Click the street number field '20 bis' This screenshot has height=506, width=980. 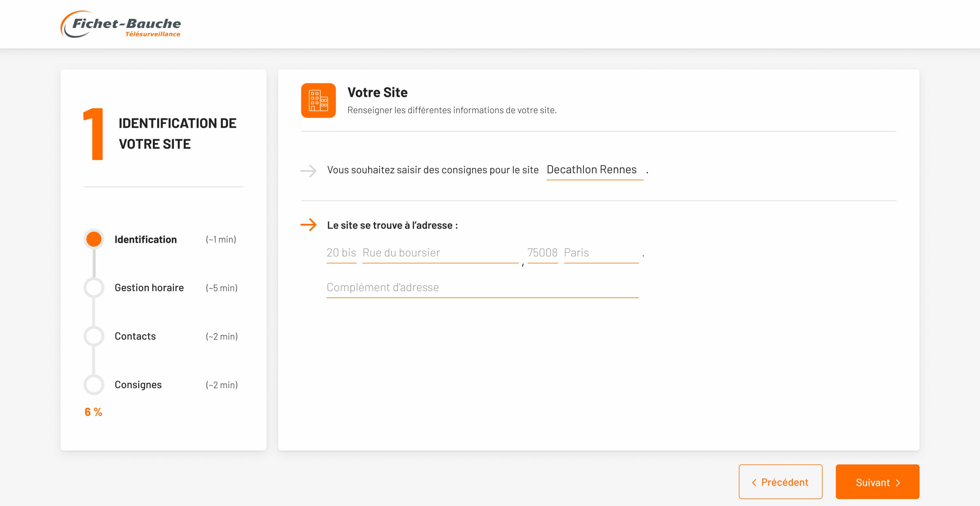pyautogui.click(x=341, y=253)
